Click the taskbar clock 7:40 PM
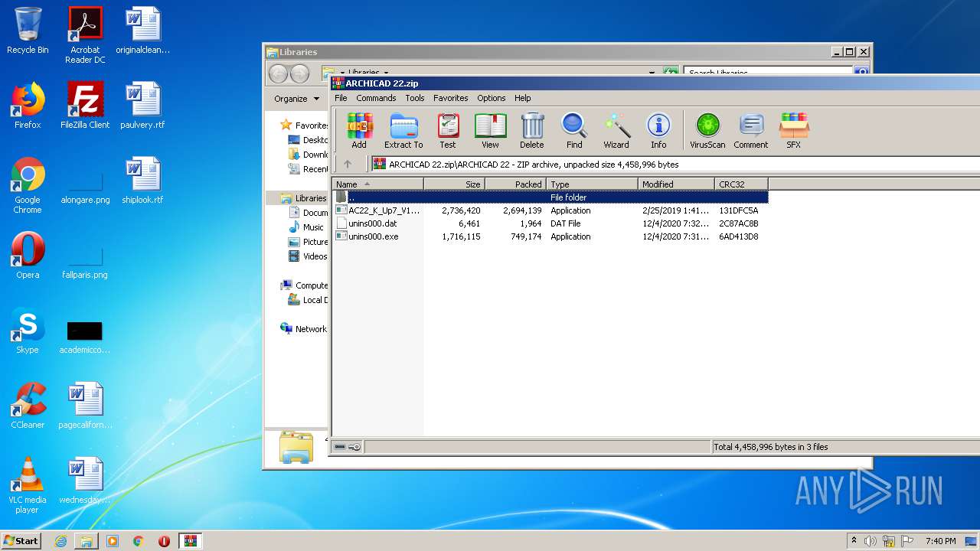The height and width of the screenshot is (551, 980). point(940,541)
